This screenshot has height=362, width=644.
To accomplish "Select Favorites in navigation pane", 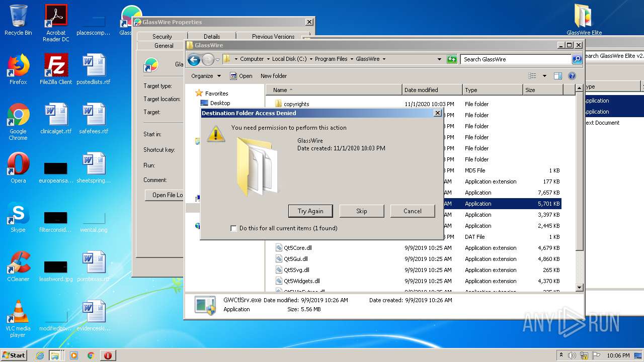I will tap(212, 94).
